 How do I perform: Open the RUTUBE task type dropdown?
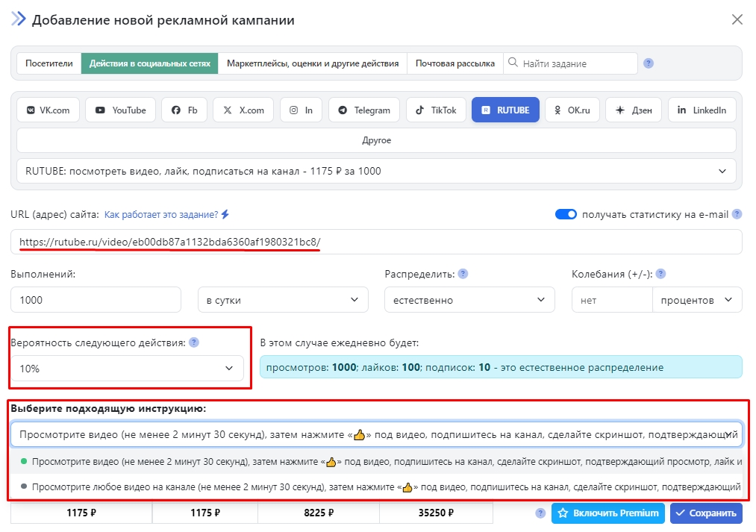pos(376,171)
